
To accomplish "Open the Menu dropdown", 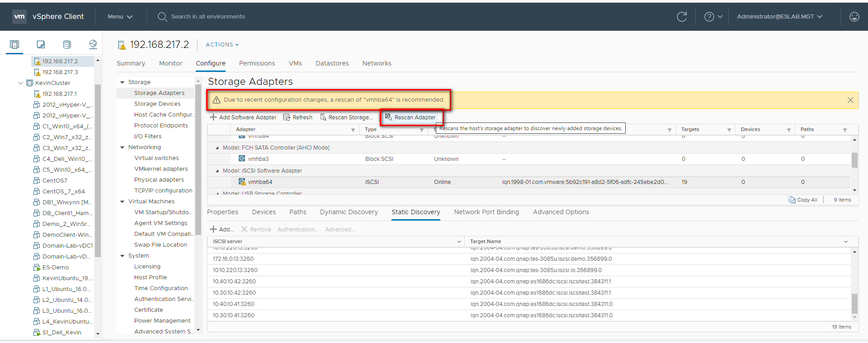I will (120, 17).
